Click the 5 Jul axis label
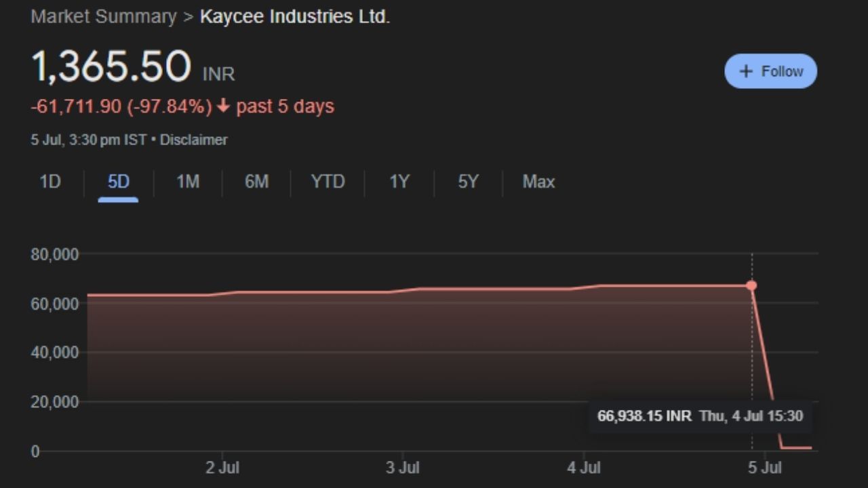This screenshot has width=868, height=488. [766, 467]
